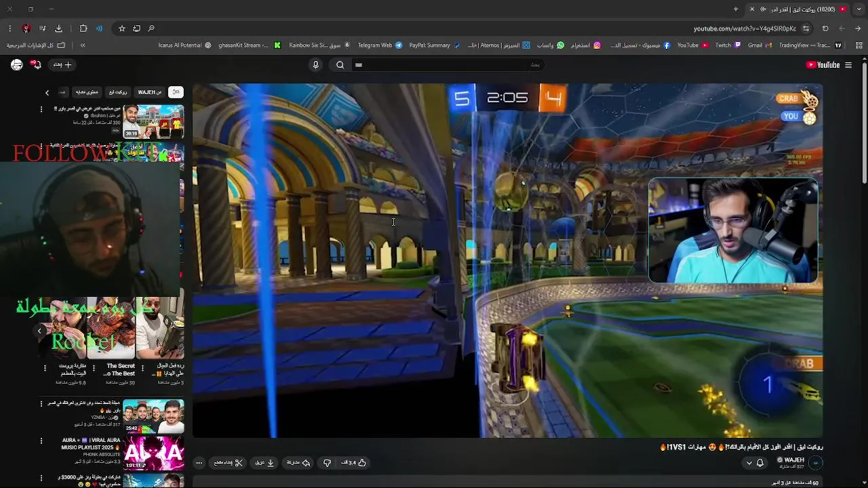Dislike the video

(327, 463)
